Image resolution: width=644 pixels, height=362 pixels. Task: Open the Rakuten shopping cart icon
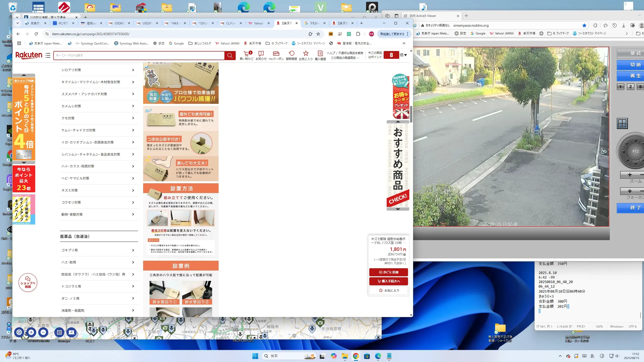246,54
